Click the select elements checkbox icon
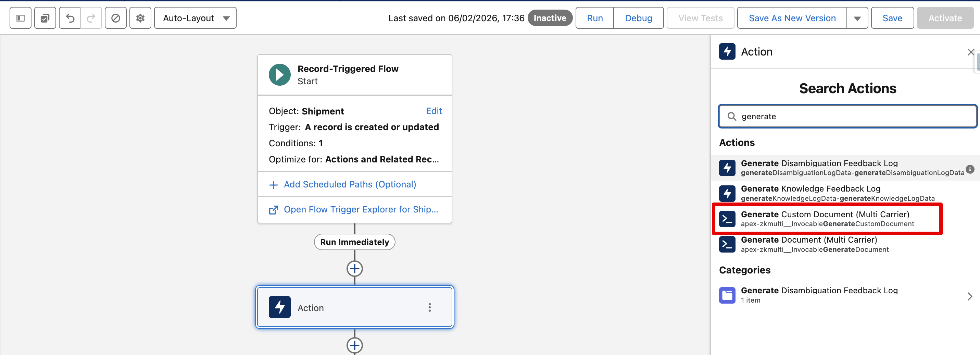The height and width of the screenshot is (355, 980). pos(45,18)
